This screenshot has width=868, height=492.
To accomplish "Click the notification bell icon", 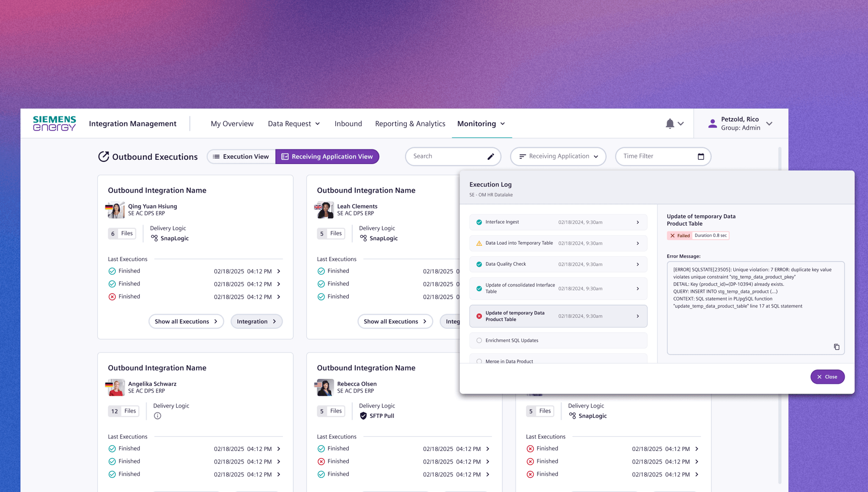I will coord(670,124).
